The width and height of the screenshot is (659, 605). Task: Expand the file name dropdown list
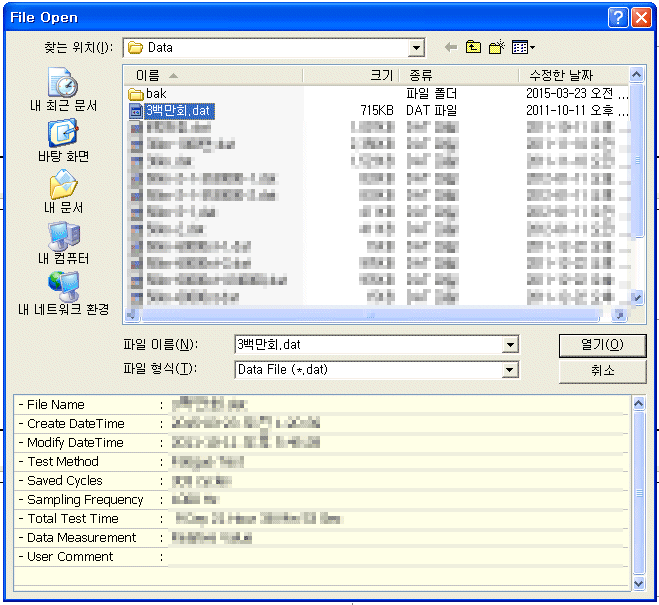click(x=510, y=345)
